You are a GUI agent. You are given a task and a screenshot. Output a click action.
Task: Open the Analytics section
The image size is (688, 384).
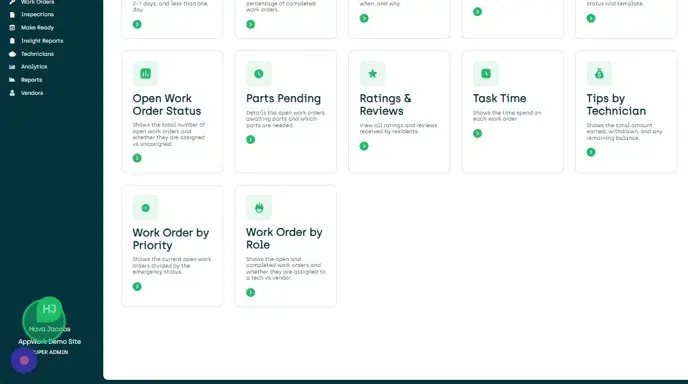34,67
